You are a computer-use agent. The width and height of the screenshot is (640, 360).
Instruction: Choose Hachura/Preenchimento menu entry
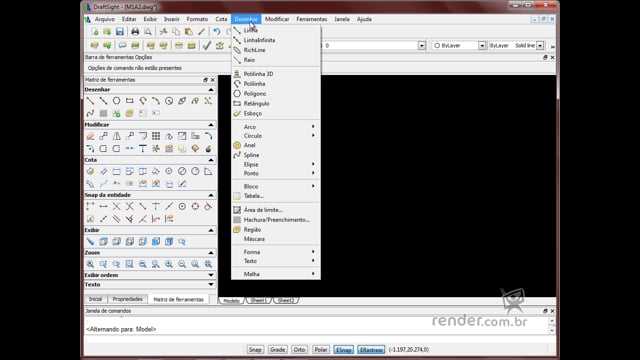276,220
